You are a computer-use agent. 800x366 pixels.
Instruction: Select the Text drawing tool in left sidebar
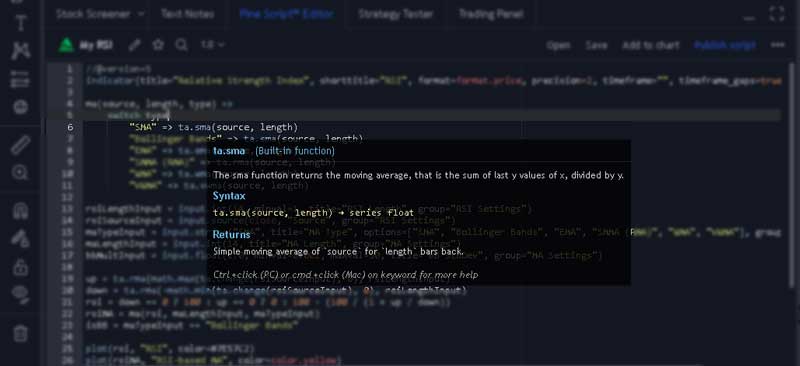21,23
